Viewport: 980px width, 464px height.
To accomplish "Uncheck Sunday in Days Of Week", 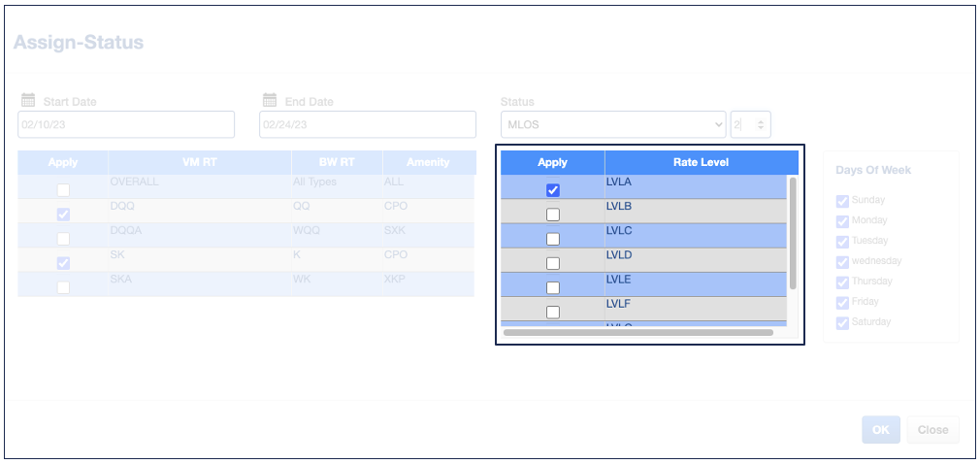I will (x=842, y=201).
